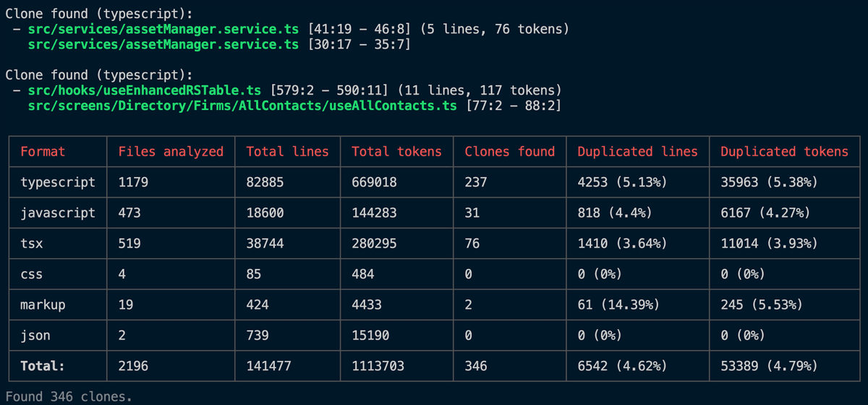Click the "css" row label
The width and height of the screenshot is (868, 405).
pyautogui.click(x=32, y=274)
